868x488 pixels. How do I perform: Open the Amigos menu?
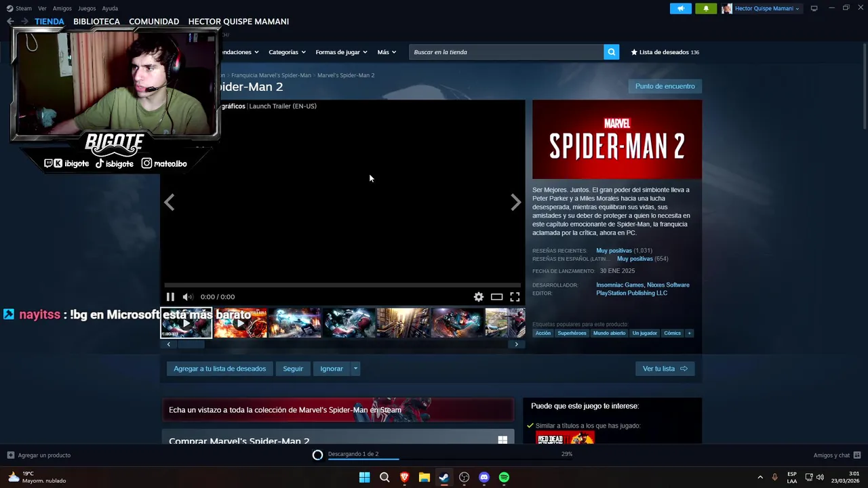click(62, 8)
